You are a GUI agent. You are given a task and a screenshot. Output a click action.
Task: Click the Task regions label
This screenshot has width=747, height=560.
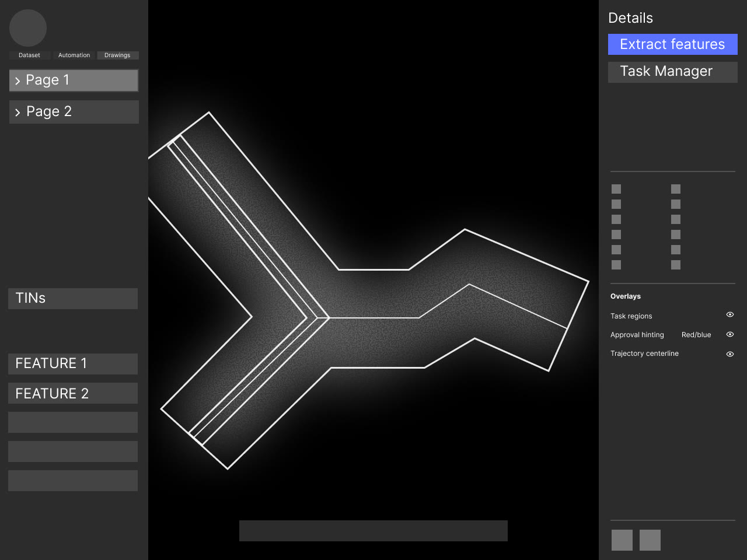(631, 316)
